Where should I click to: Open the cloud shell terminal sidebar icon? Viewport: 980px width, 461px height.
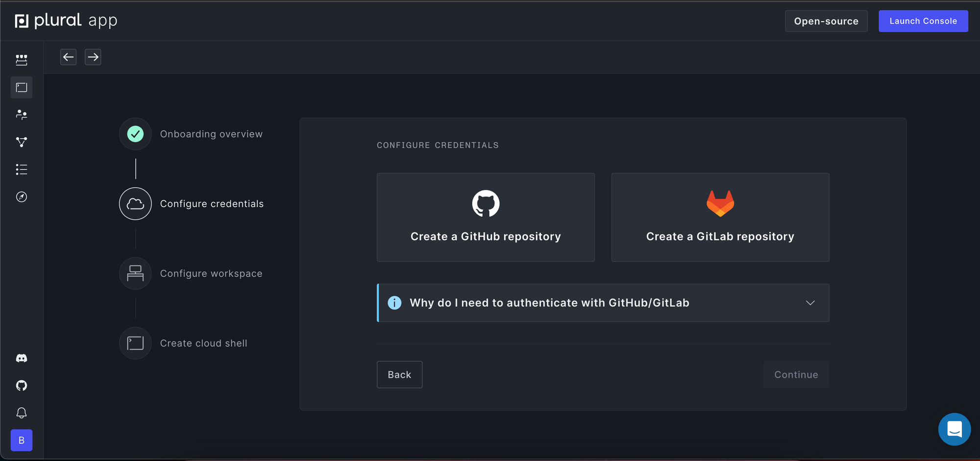pyautogui.click(x=22, y=87)
